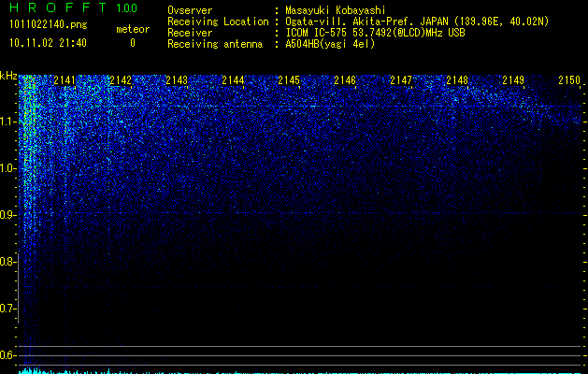588x374 pixels.
Task: Click the A504HB(yagi 4el) antenna text
Action: pyautogui.click(x=330, y=44)
